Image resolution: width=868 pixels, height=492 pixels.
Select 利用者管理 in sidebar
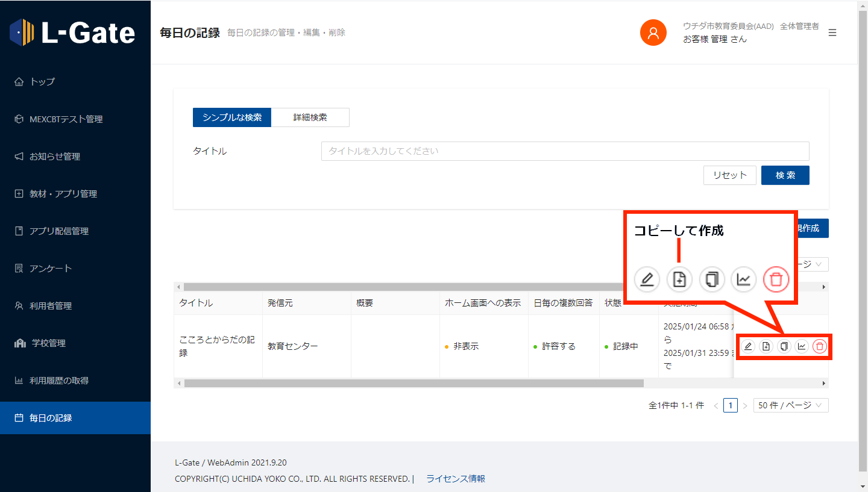51,306
